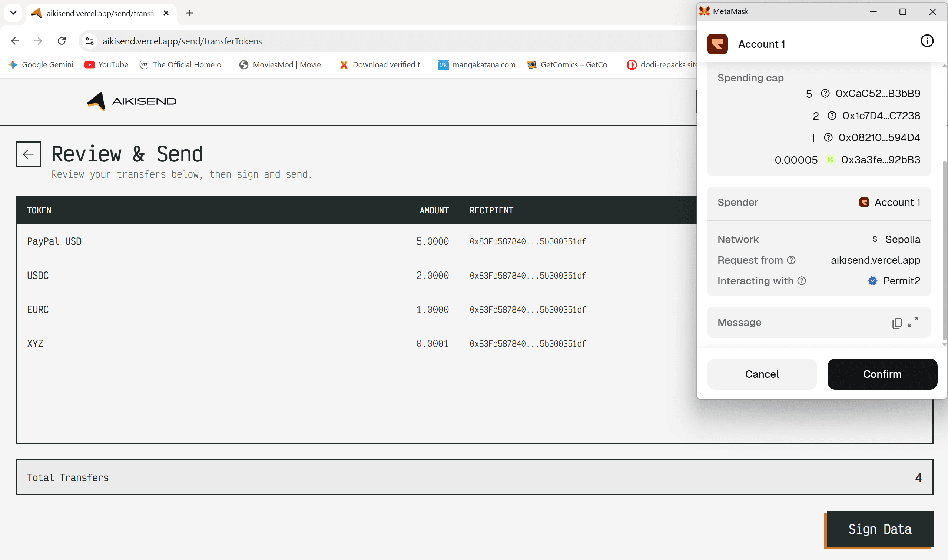Click Request from help icon
This screenshot has height=560, width=948.
pyautogui.click(x=791, y=260)
